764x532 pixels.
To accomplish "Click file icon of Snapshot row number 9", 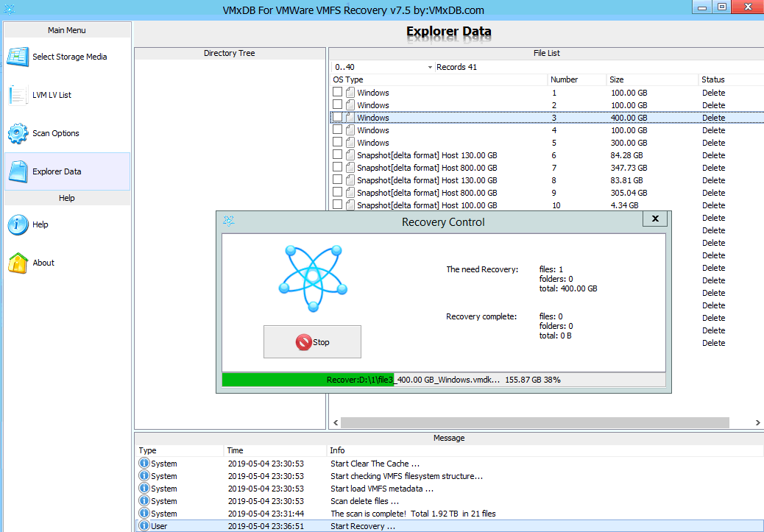I will (x=350, y=193).
